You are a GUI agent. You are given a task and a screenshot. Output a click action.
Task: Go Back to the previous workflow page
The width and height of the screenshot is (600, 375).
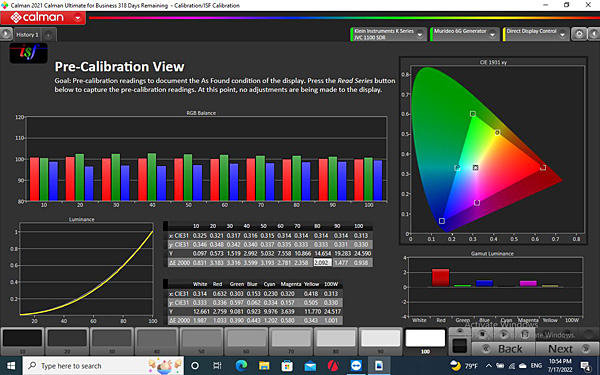click(504, 349)
